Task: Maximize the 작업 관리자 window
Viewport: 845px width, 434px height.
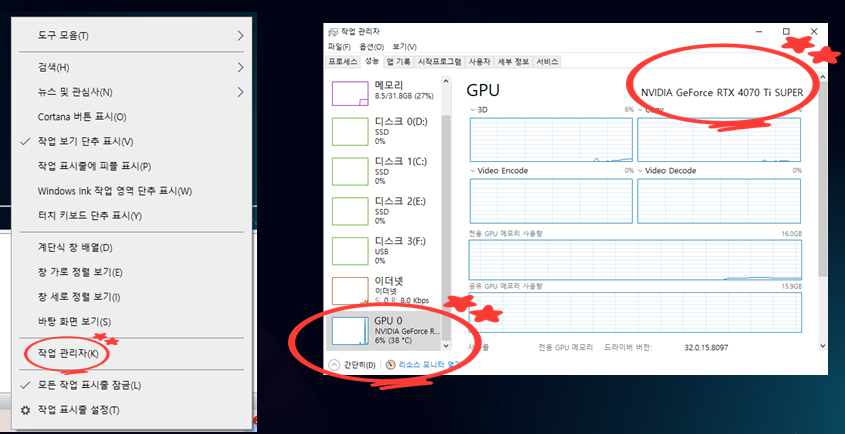Action: point(786,31)
